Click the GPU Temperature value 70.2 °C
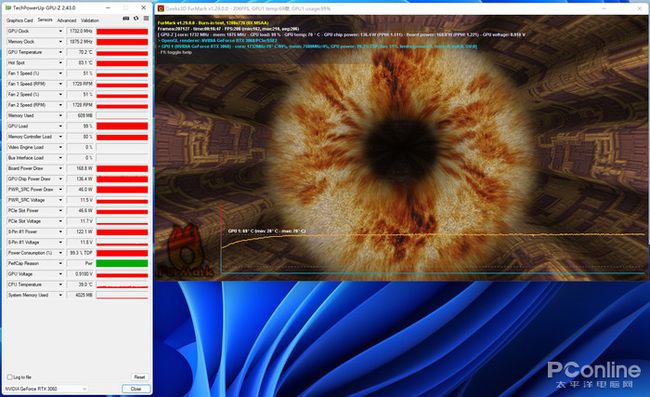650x397 pixels. point(80,52)
